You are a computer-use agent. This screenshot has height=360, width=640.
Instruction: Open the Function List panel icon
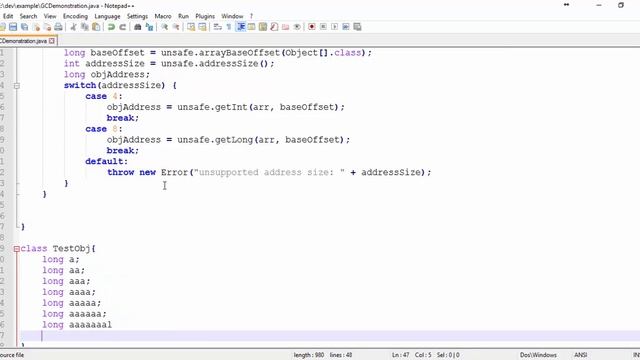pos(274,27)
